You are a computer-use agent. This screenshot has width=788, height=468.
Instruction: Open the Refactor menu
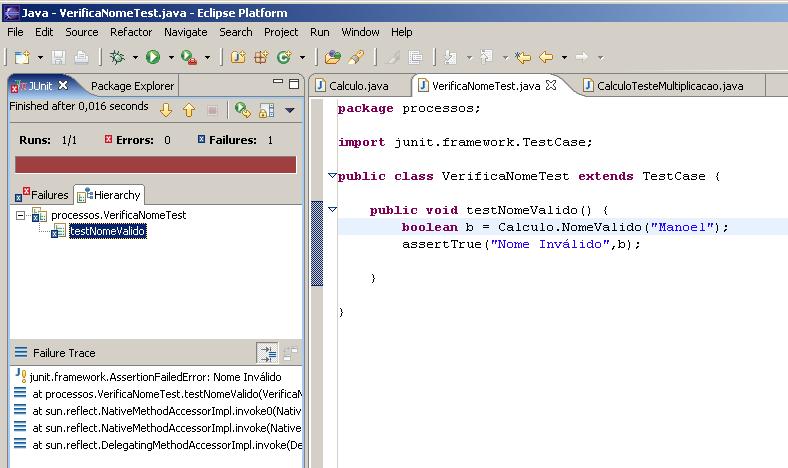point(131,32)
